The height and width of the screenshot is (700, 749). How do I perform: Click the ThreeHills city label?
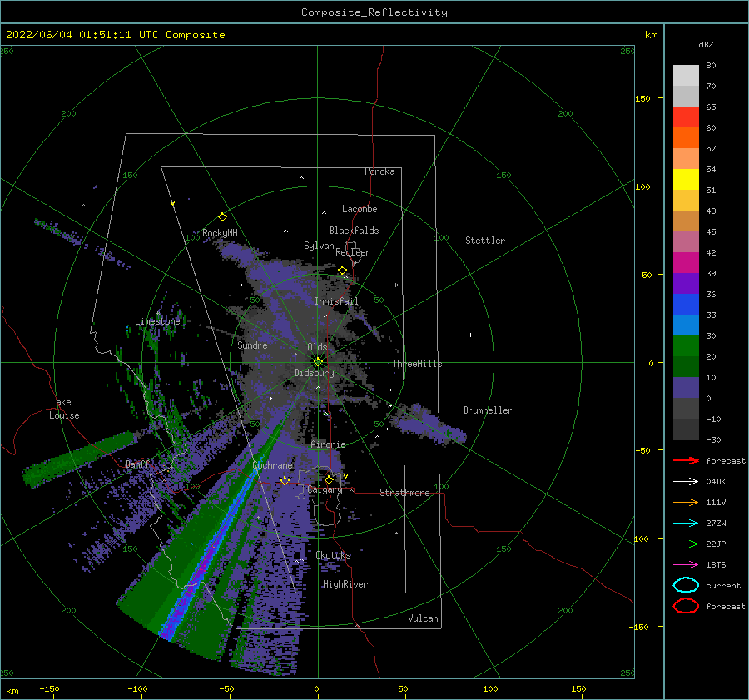(x=418, y=364)
